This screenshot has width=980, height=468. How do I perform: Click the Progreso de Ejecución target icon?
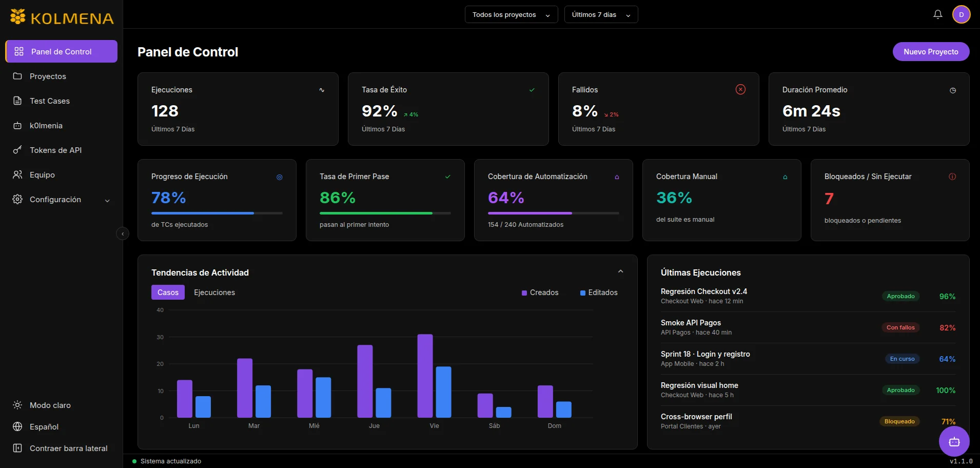click(280, 177)
